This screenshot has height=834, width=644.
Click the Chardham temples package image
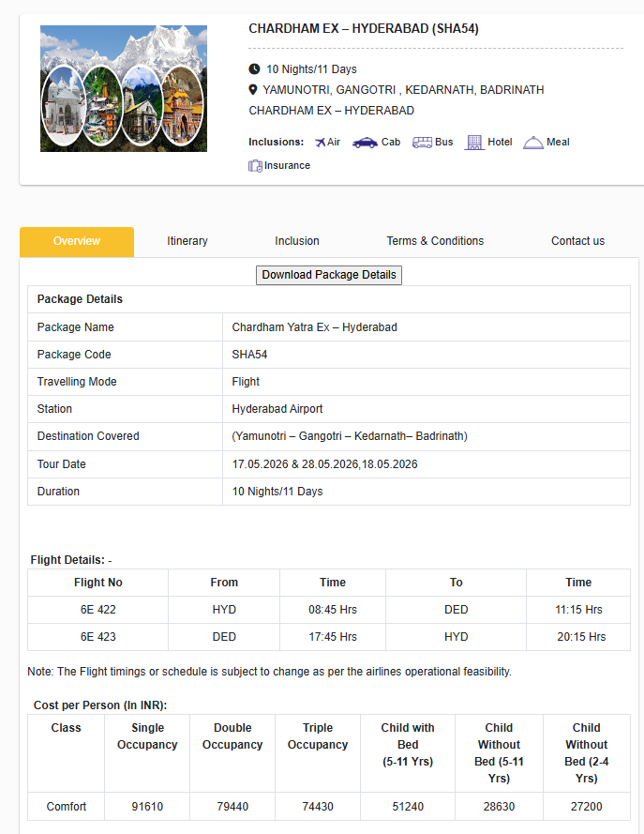(x=124, y=89)
